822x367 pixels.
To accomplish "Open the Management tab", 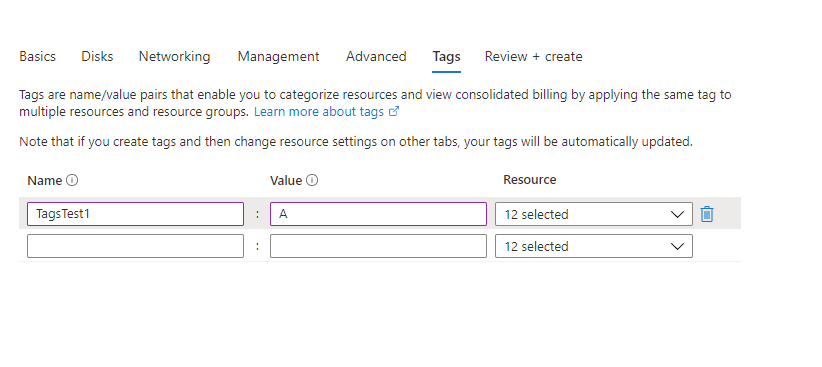I will click(x=278, y=56).
